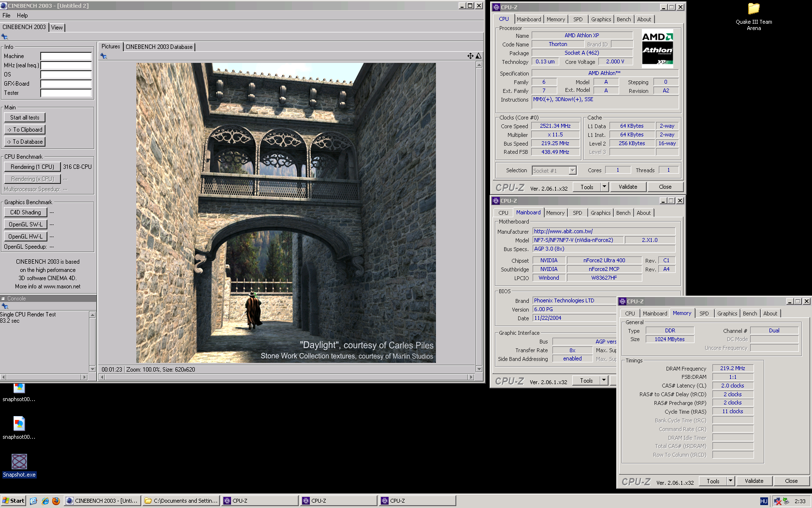Click the OS input field
This screenshot has width=812, height=508.
pyautogui.click(x=66, y=75)
